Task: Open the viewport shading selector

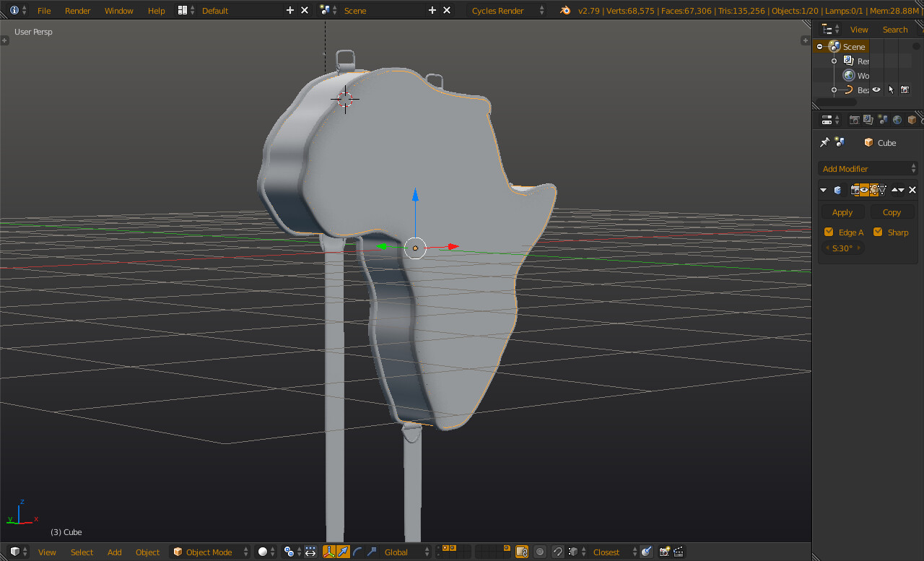Action: 266,552
